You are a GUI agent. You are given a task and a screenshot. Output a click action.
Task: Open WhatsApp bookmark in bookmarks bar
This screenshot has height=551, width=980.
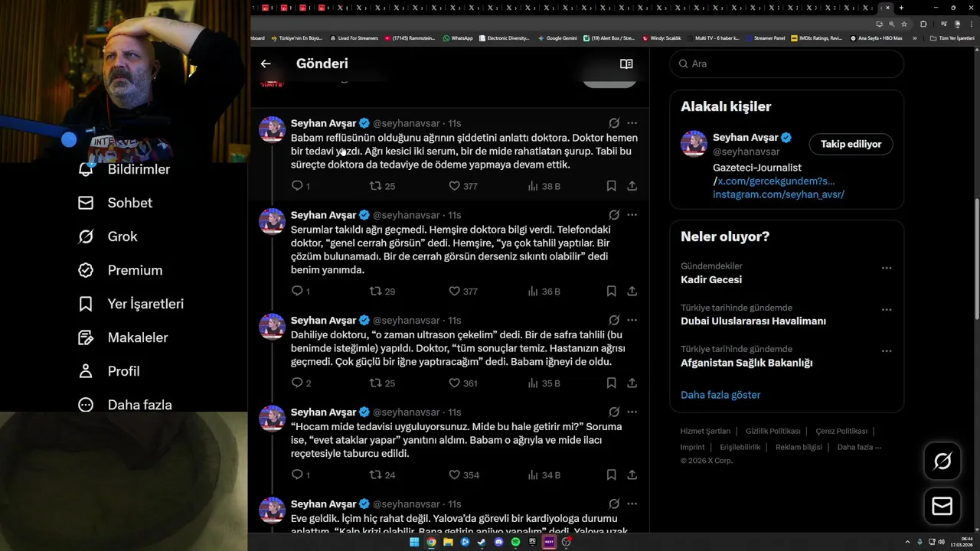(458, 37)
